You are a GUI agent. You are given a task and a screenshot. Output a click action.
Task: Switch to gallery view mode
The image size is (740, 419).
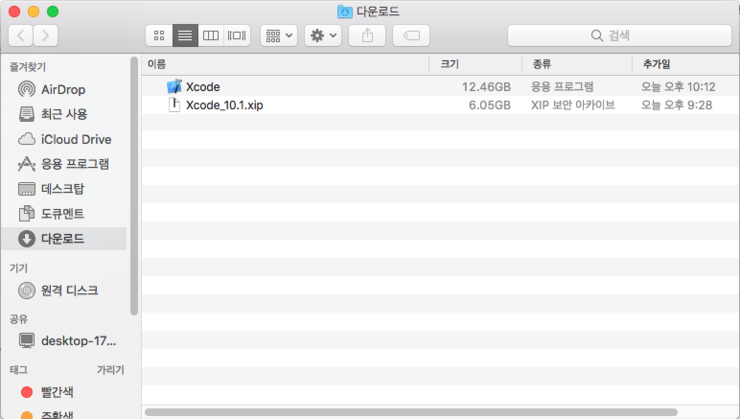pos(236,35)
